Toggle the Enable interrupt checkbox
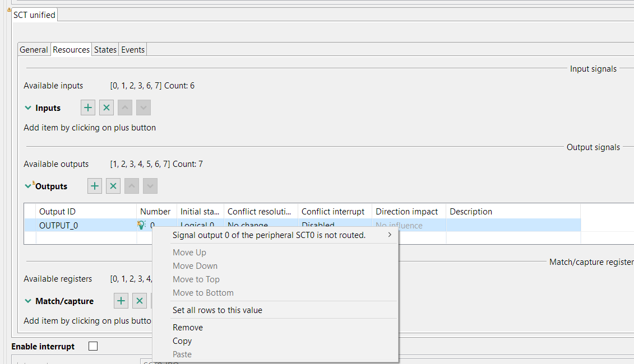 [x=93, y=347]
